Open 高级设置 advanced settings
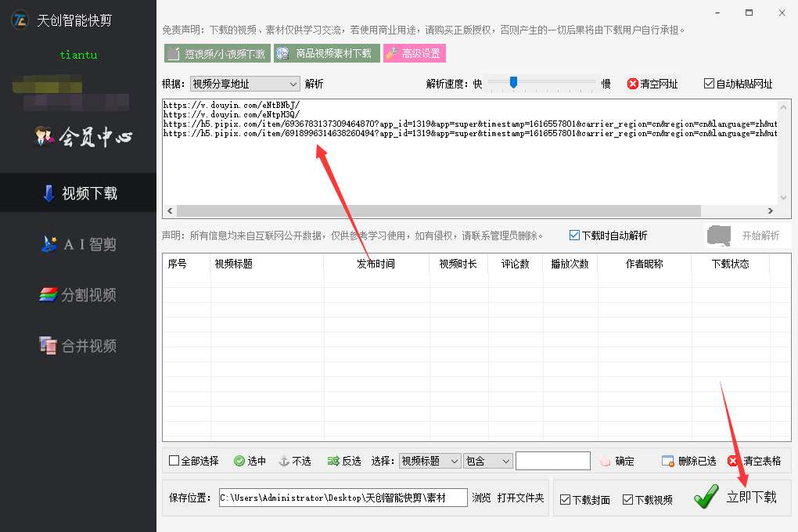The height and width of the screenshot is (532, 798). pyautogui.click(x=415, y=53)
